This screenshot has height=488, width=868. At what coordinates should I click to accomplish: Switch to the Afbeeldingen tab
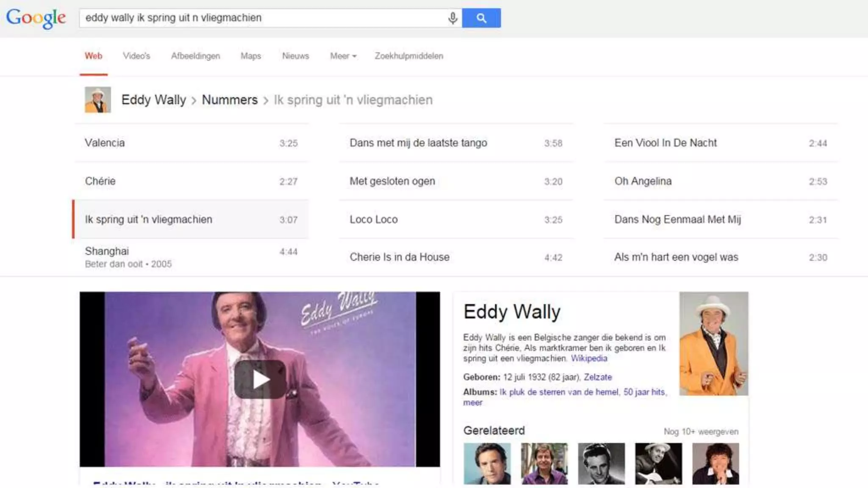point(195,56)
